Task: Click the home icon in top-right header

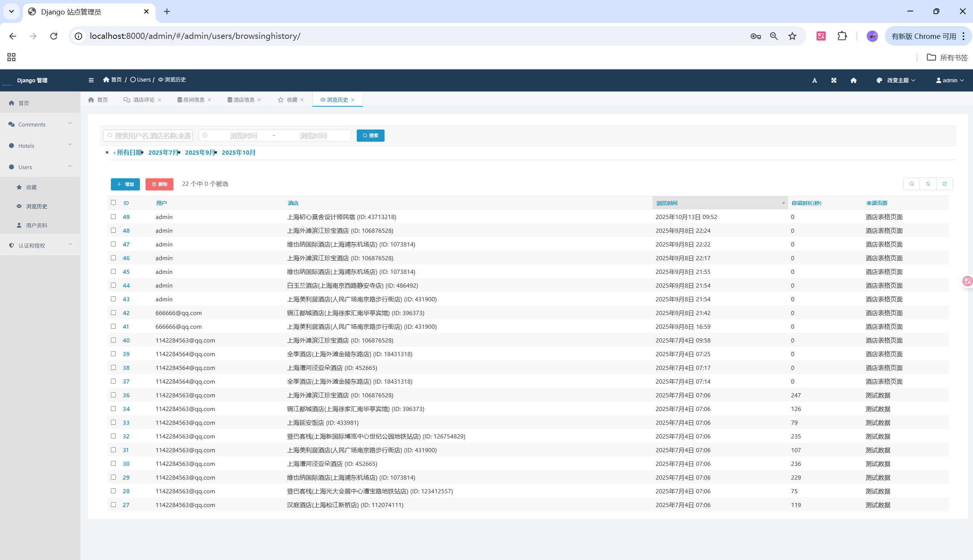Action: tap(853, 80)
